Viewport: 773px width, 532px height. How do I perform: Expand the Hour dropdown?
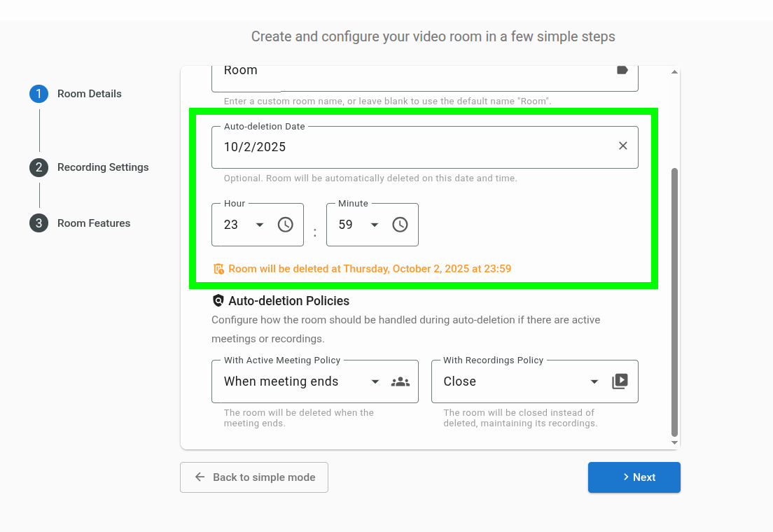click(x=260, y=225)
